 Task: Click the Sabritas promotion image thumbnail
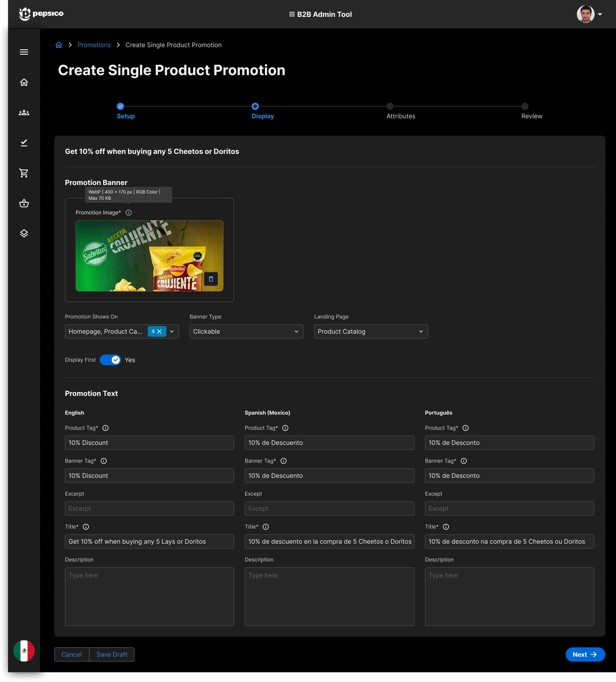[x=149, y=256]
